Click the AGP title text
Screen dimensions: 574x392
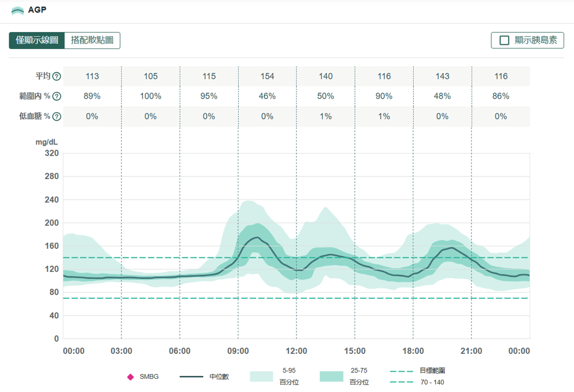pyautogui.click(x=37, y=10)
